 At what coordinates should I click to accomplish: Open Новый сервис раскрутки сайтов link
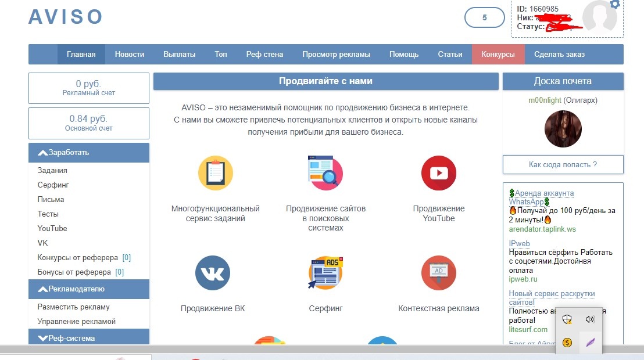click(552, 298)
